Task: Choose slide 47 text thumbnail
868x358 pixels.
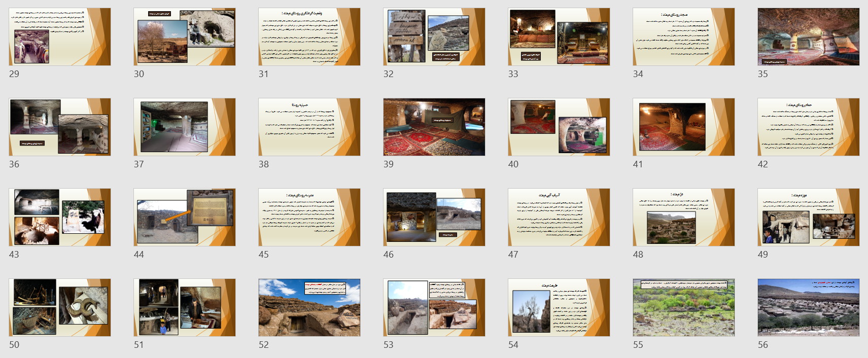Action: pyautogui.click(x=559, y=217)
